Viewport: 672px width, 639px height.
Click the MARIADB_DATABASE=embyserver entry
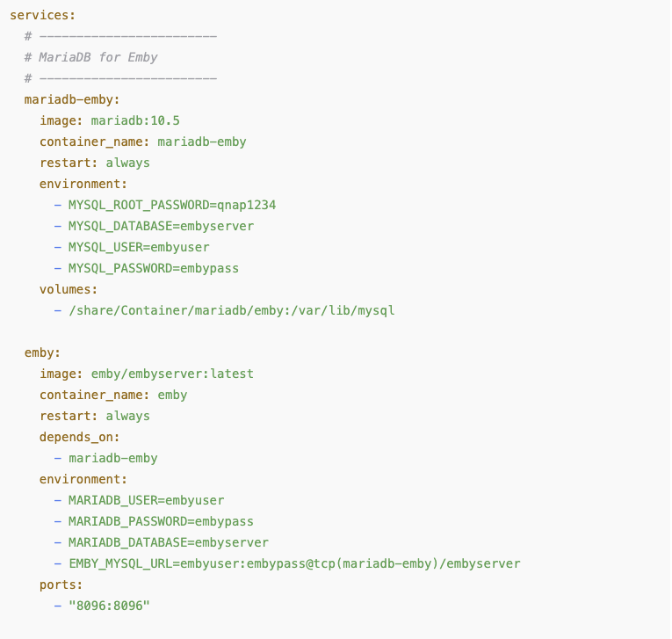[169, 542]
